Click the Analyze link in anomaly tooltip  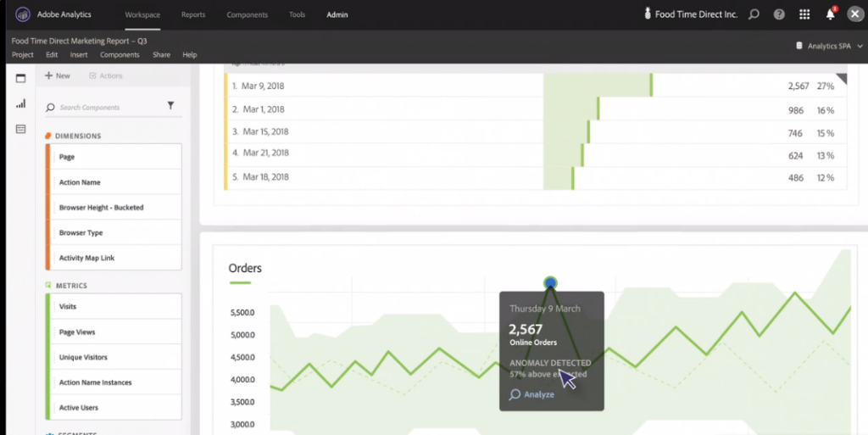pyautogui.click(x=532, y=394)
